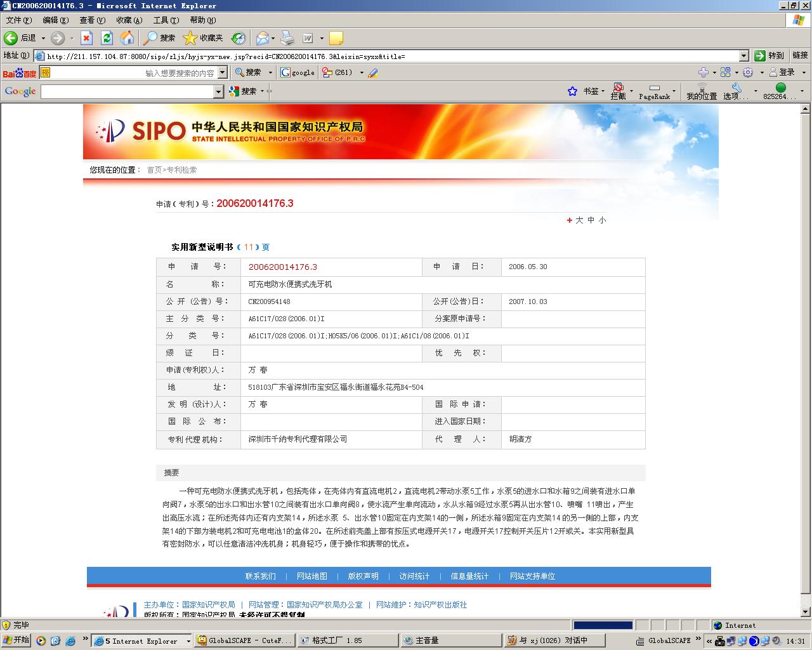Screen dimensions: 812x650
Task: Open the 查看 (View) menu
Action: pos(92,20)
